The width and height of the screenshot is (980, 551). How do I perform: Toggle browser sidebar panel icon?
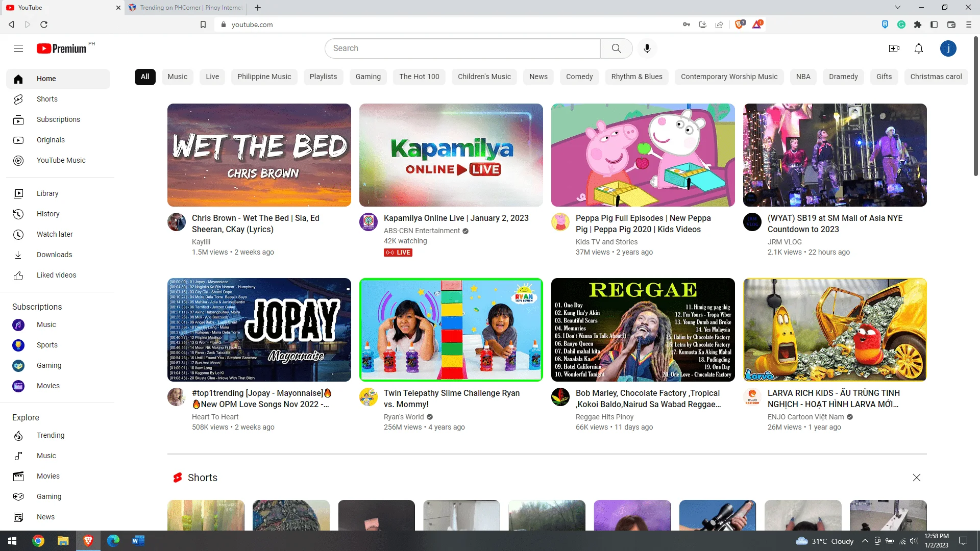[934, 24]
